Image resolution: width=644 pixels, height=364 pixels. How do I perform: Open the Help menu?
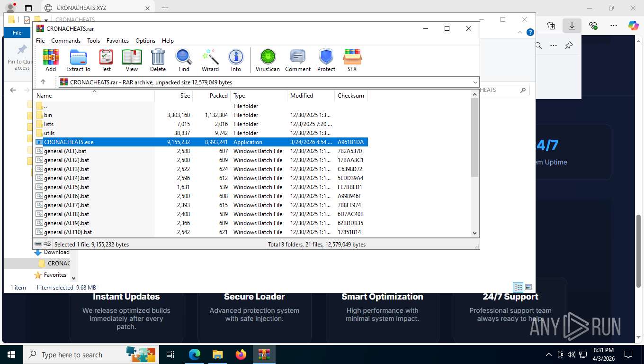[168, 41]
